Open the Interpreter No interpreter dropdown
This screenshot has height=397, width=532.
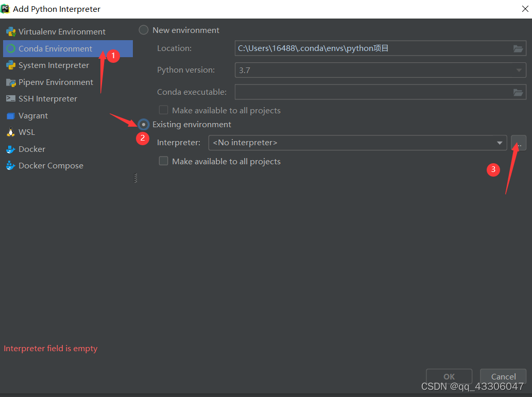point(357,143)
